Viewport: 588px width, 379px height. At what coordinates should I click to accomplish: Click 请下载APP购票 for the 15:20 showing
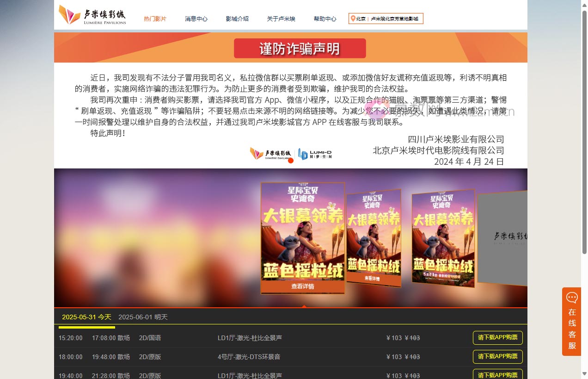click(x=497, y=338)
